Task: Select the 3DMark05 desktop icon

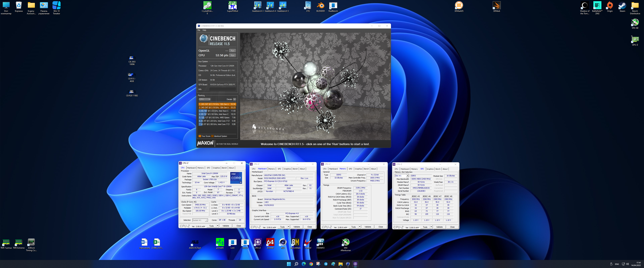Action: 459,7
